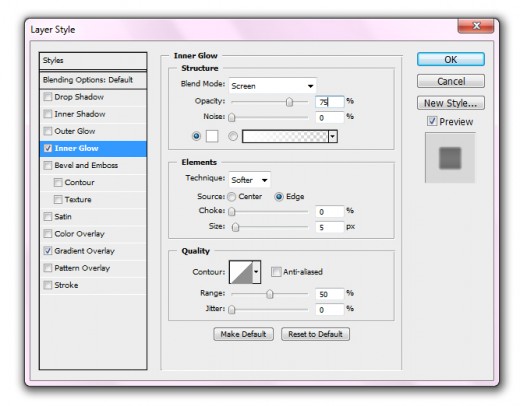Click the Choke value field

pos(329,211)
